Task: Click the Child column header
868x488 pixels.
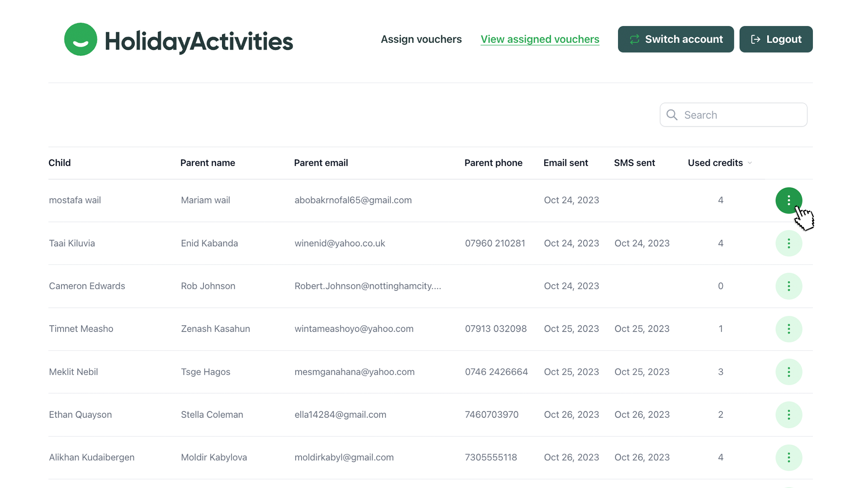Action: tap(60, 163)
